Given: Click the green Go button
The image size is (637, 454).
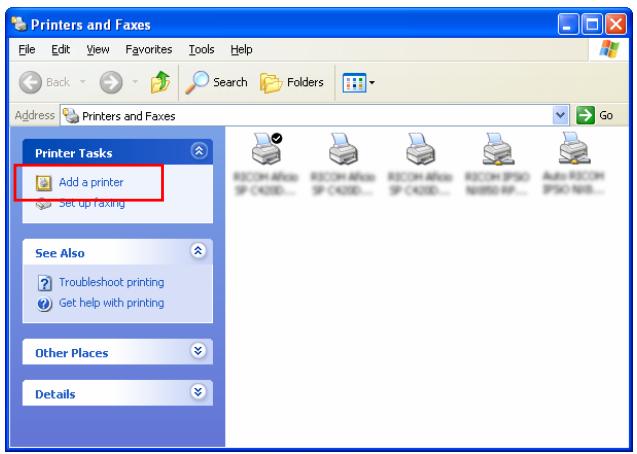Looking at the screenshot, I should tap(595, 116).
